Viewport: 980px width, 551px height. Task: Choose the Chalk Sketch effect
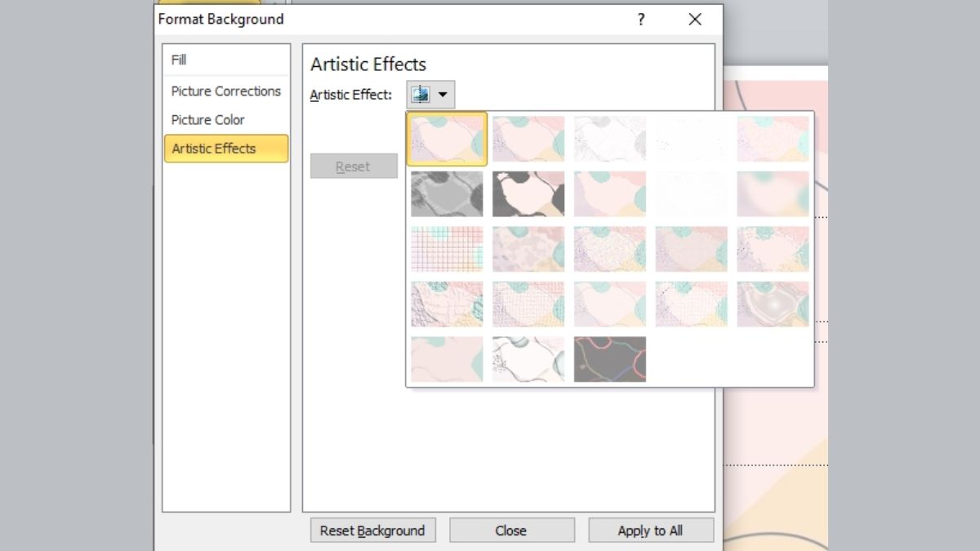(x=447, y=194)
